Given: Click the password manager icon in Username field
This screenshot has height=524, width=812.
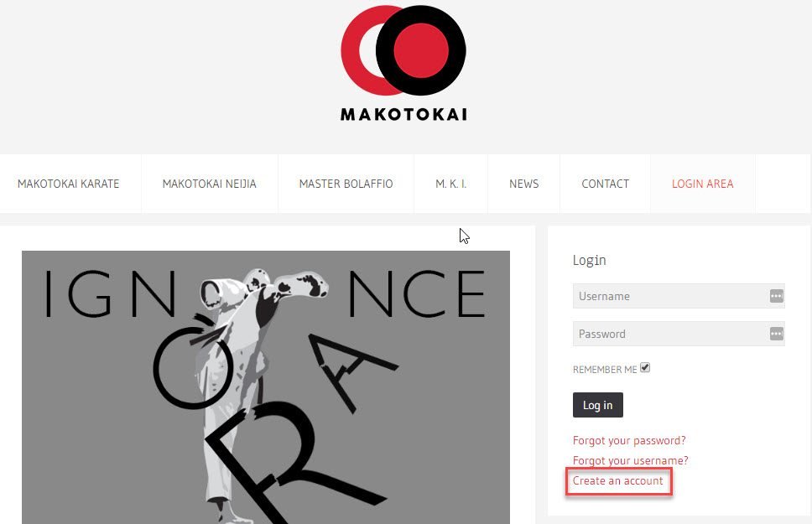Looking at the screenshot, I should (x=776, y=296).
